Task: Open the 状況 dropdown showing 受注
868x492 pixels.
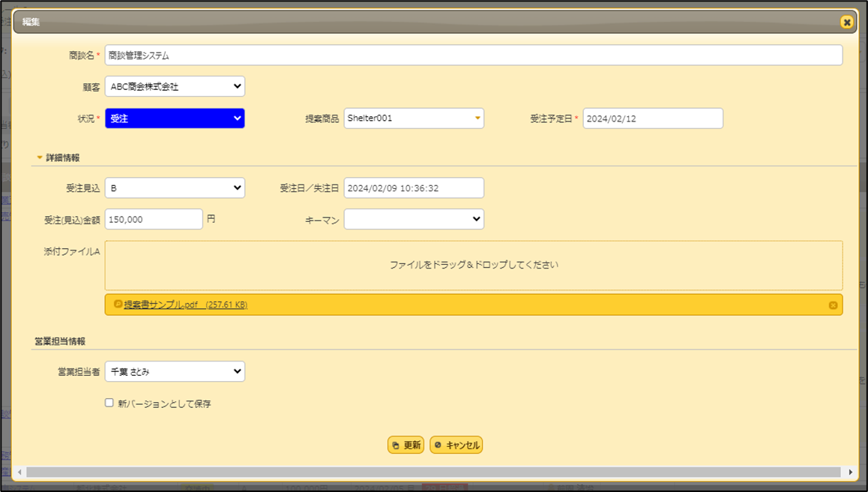Action: [x=175, y=118]
